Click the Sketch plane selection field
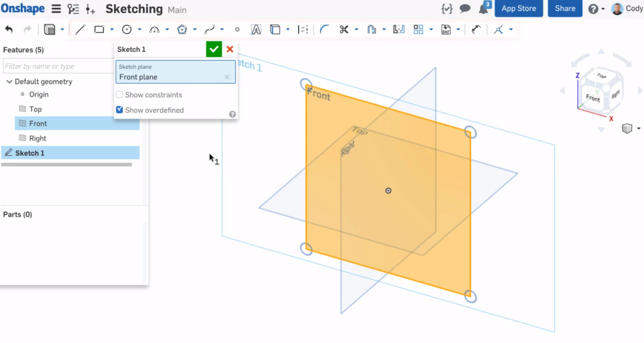This screenshot has width=644, height=343. pyautogui.click(x=175, y=72)
